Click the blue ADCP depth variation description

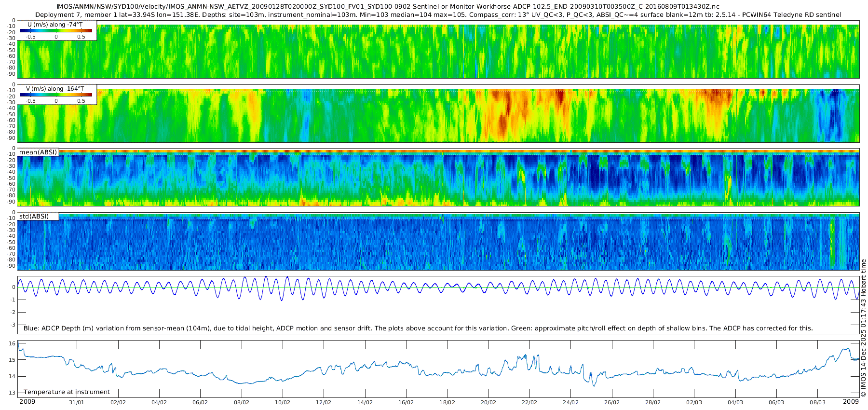418,328
